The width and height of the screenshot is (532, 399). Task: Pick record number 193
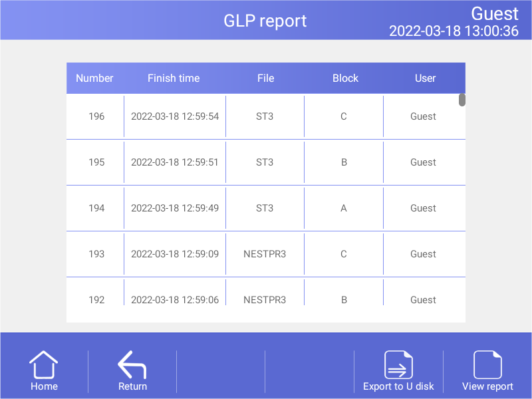coord(96,254)
